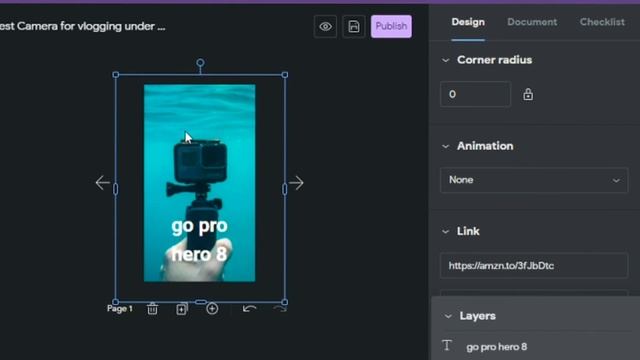
Task: Open the Animation None dropdown
Action: click(534, 180)
